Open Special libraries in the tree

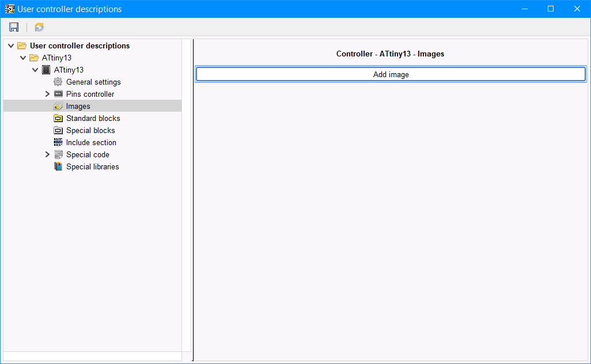[x=92, y=166]
